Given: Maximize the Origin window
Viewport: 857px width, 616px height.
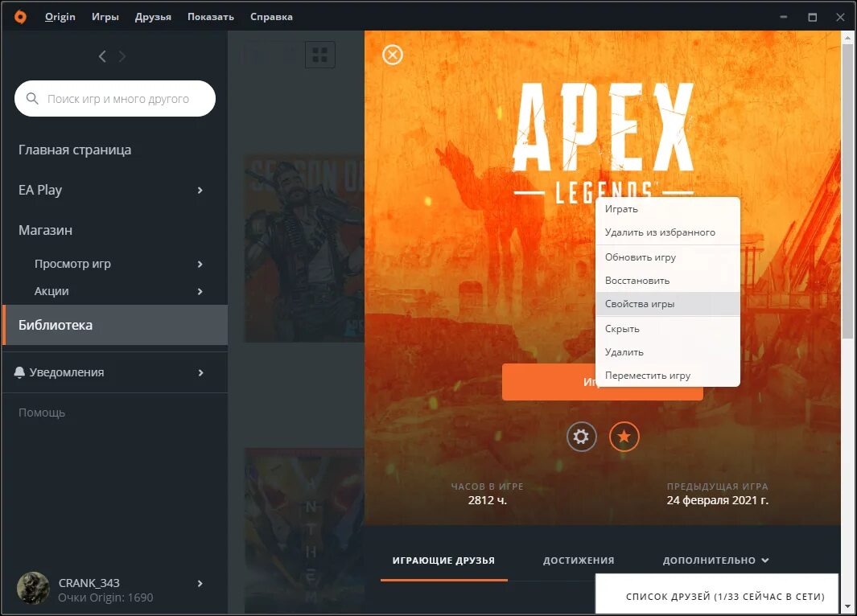Looking at the screenshot, I should (813, 18).
